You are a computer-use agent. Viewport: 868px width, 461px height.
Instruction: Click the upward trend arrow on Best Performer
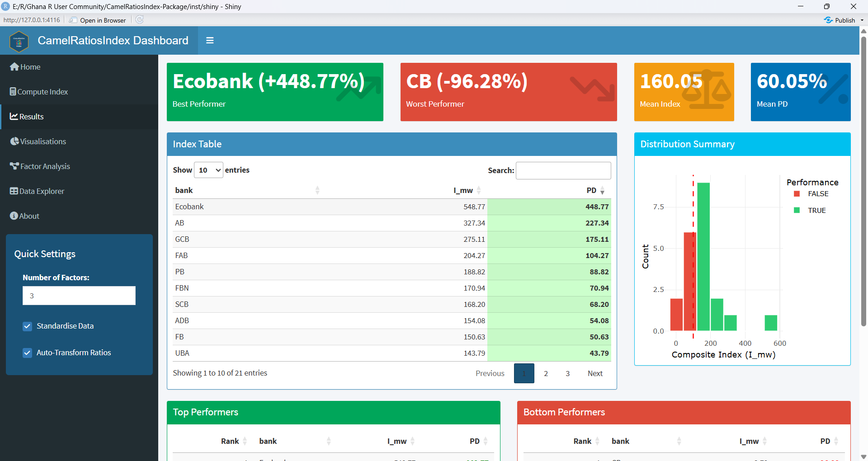point(359,89)
